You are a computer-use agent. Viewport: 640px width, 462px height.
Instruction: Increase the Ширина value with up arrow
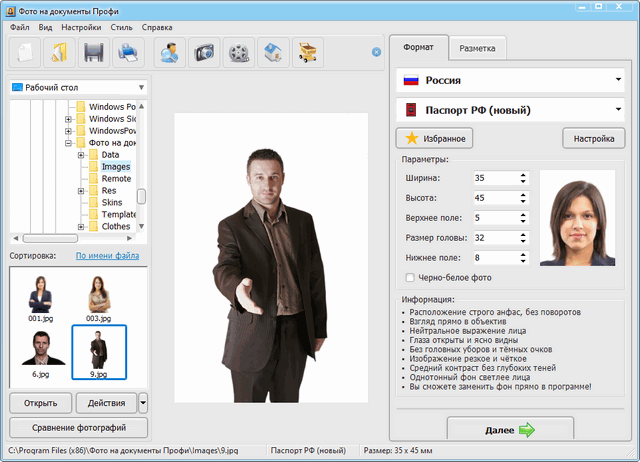click(x=522, y=174)
